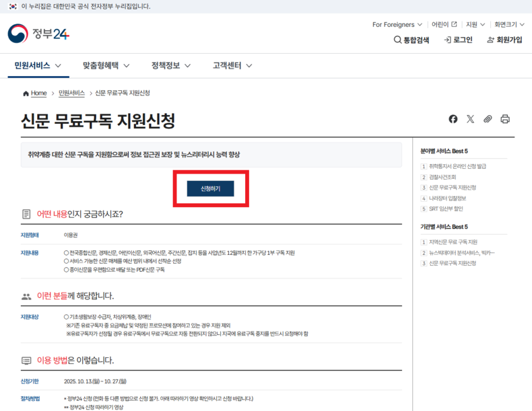532x411 pixels.
Task: Open 어린이 external link
Action: point(444,24)
